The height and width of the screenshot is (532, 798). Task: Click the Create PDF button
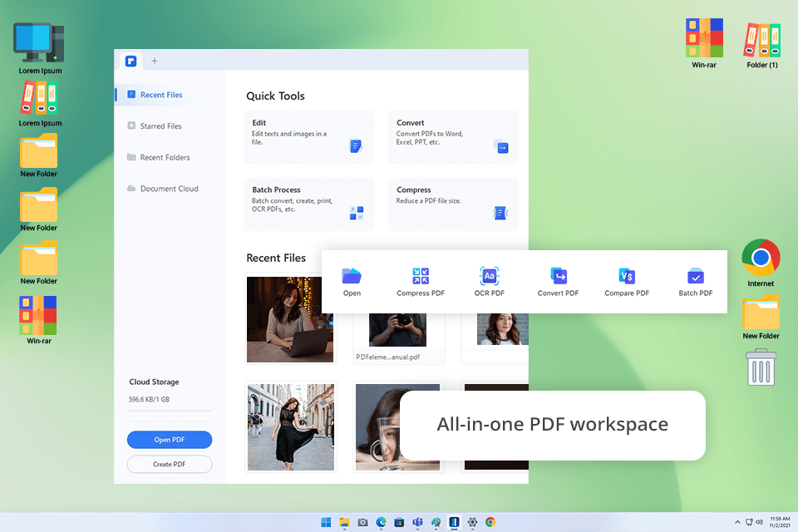pos(170,464)
